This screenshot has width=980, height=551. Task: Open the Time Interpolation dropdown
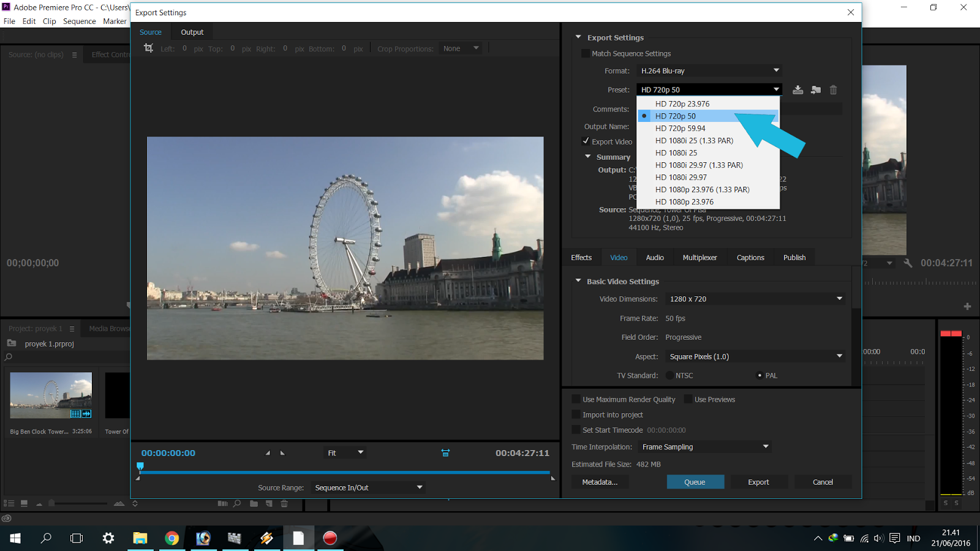(x=704, y=447)
